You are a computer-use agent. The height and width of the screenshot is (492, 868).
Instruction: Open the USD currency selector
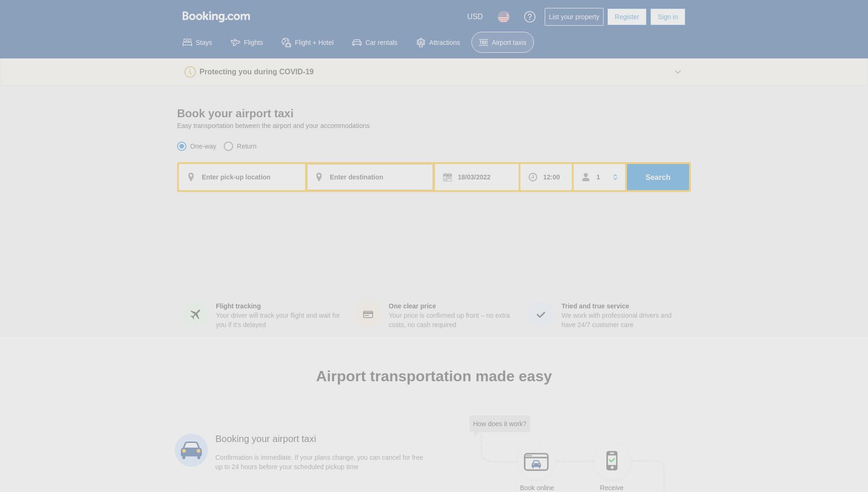pos(475,17)
